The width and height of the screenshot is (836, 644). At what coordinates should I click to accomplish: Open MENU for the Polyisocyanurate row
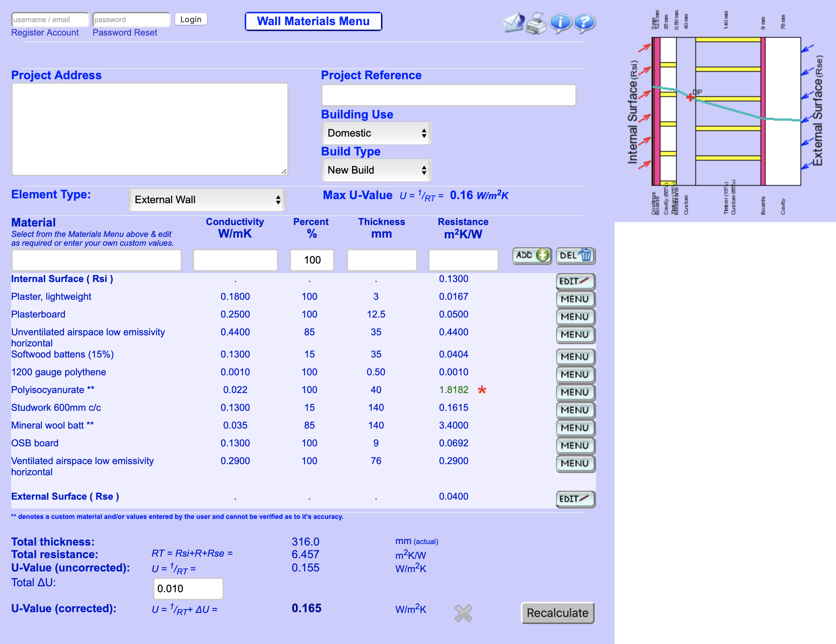click(576, 392)
